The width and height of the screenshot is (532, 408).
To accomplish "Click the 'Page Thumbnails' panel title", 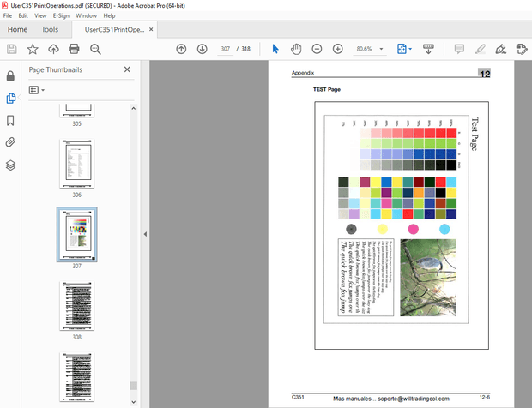I will tap(55, 69).
